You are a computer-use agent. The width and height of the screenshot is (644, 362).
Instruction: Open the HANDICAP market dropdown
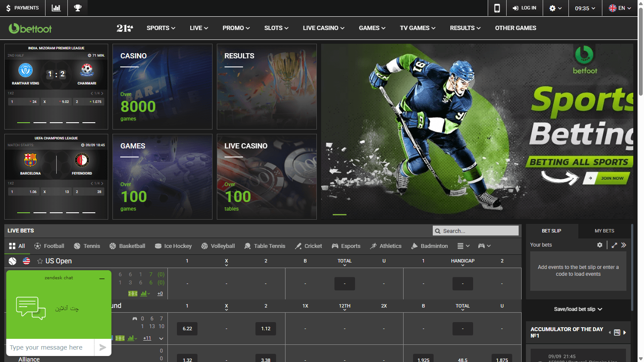coord(463,262)
